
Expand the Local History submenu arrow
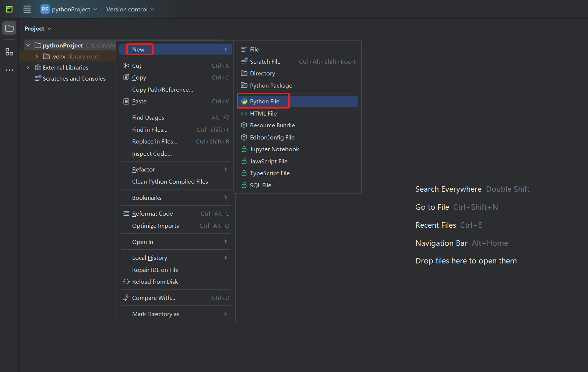(226, 258)
